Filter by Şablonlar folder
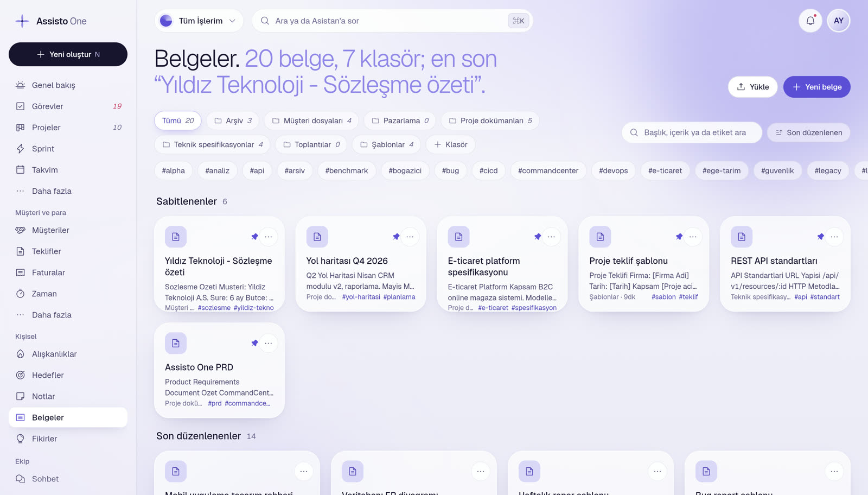This screenshot has width=868, height=495. pos(386,144)
